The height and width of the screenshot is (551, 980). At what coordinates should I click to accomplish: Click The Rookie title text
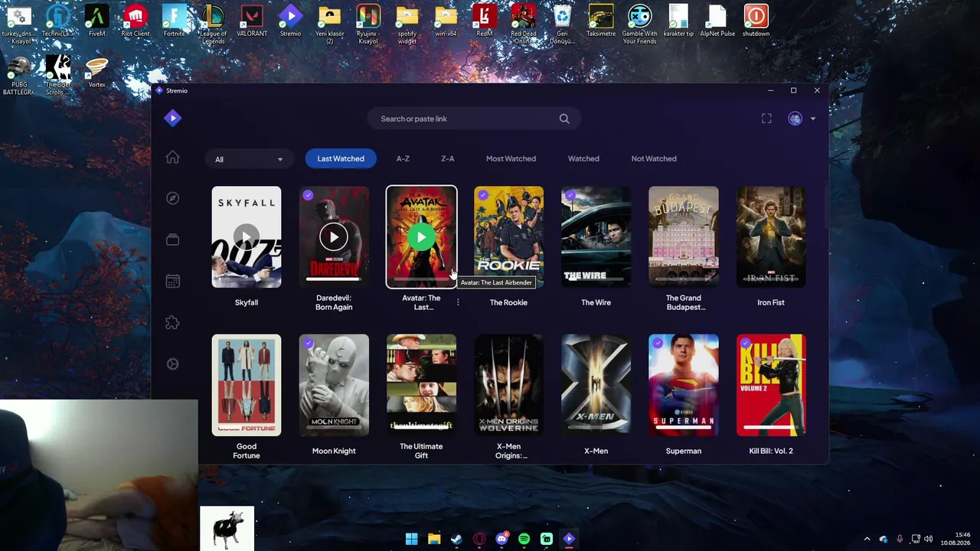pos(508,302)
